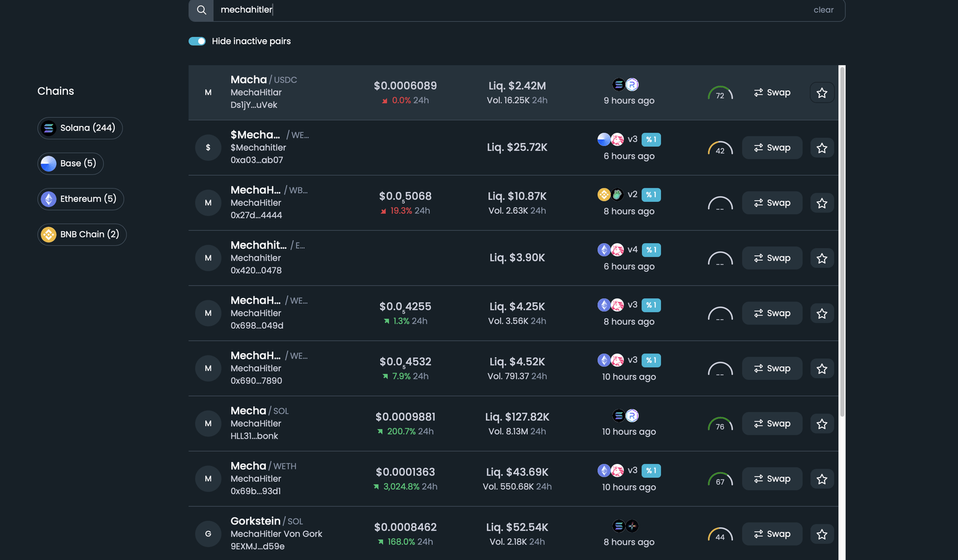Click the %1 fee badge on $Mechahitler row
The height and width of the screenshot is (560, 958).
click(x=651, y=140)
